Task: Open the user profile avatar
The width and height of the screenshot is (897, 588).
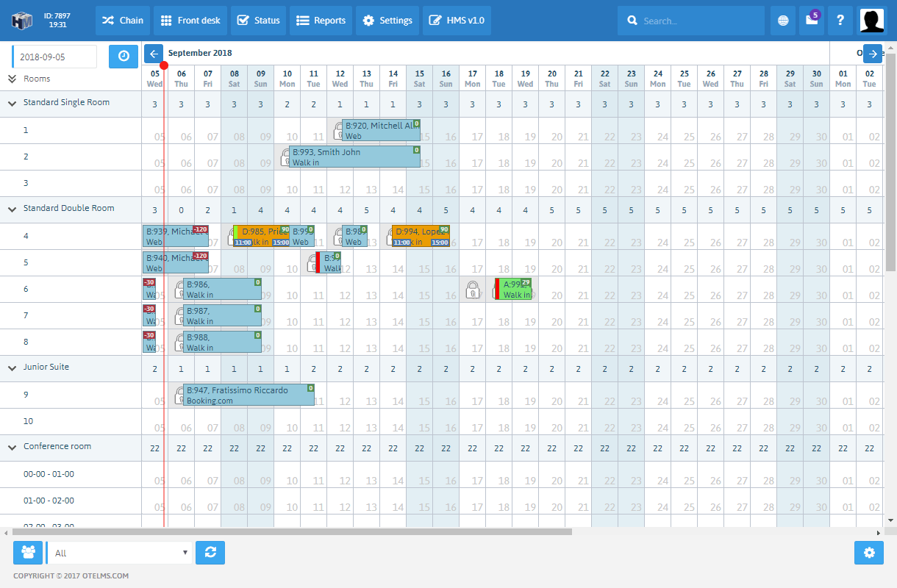Action: 872,21
